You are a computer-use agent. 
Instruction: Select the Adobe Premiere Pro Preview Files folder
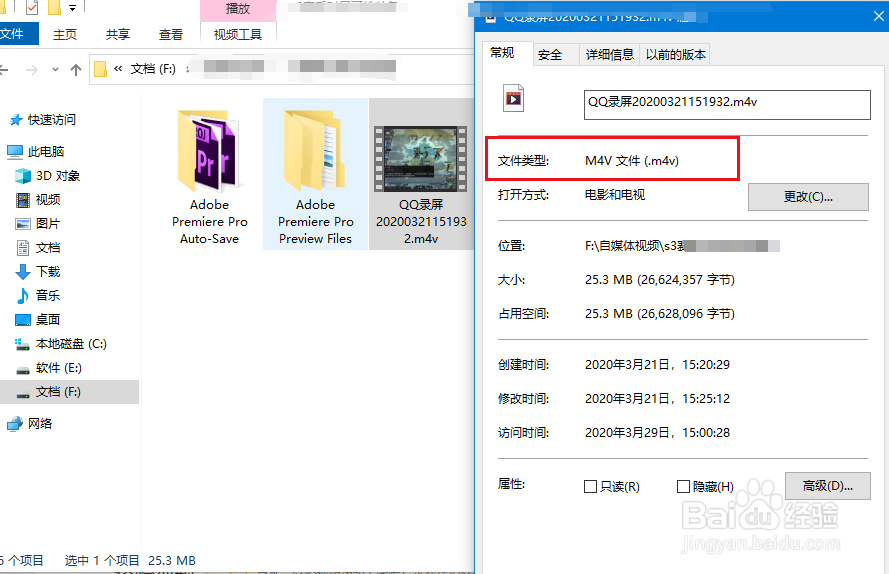point(315,174)
